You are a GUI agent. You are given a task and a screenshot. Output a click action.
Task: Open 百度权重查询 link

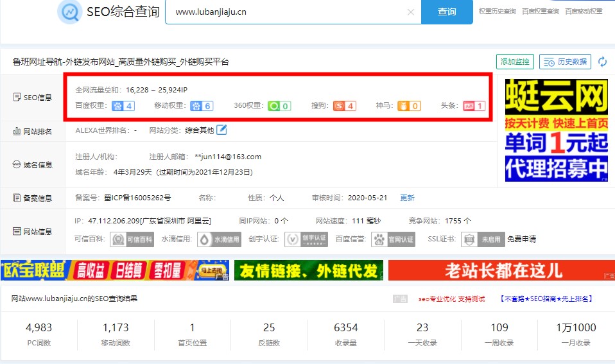pos(540,12)
